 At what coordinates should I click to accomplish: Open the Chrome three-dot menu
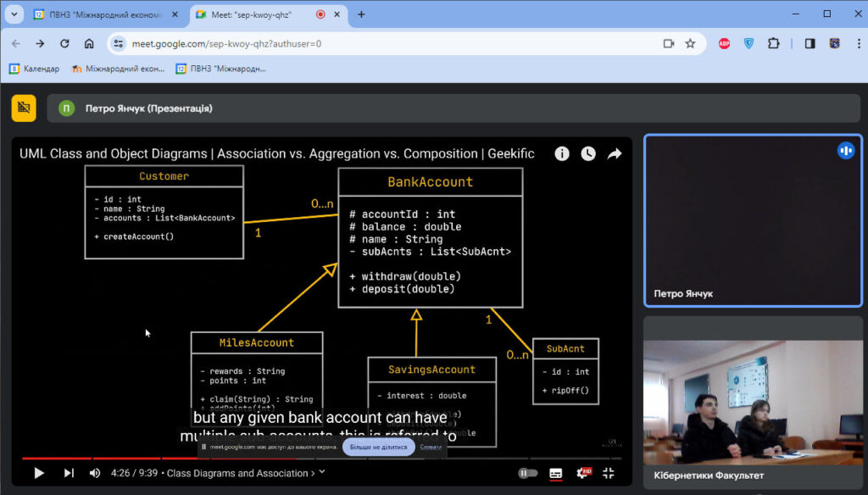(x=854, y=43)
